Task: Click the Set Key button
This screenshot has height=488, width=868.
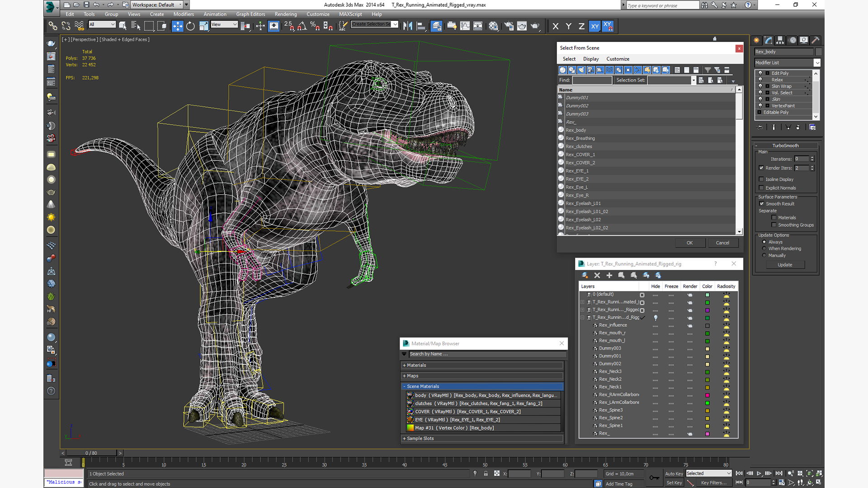Action: (674, 483)
